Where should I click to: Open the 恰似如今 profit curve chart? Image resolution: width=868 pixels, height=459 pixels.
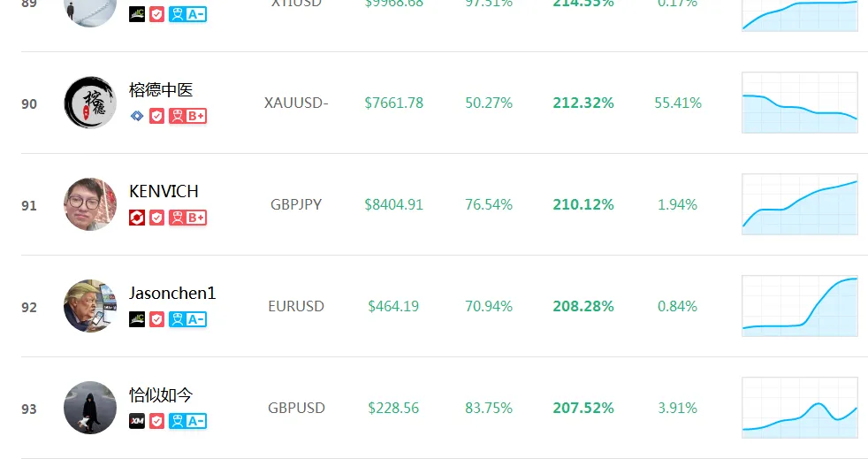(x=800, y=408)
